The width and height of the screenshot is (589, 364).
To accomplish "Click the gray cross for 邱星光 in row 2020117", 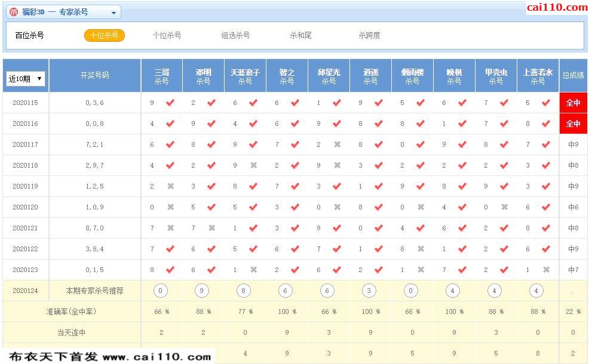I will (x=338, y=144).
